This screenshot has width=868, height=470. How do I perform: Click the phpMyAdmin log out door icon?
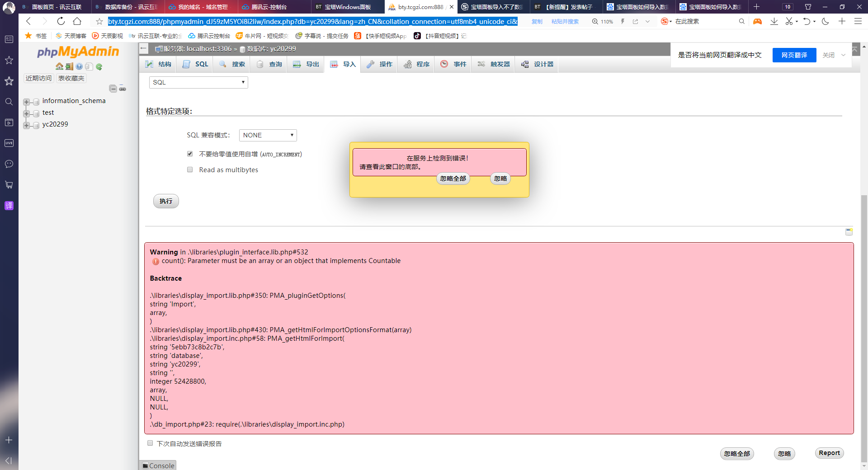pos(69,66)
